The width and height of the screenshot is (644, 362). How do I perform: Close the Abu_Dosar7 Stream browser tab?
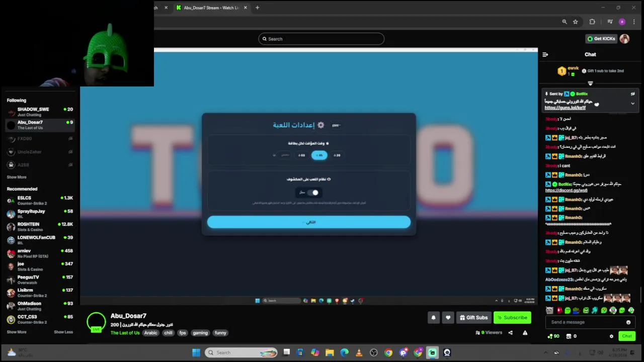tap(246, 8)
